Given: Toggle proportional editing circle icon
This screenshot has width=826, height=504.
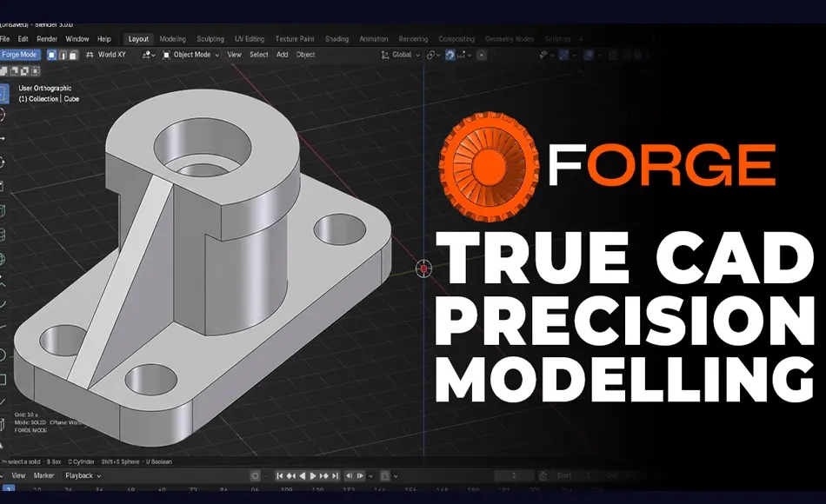Looking at the screenshot, I should tap(482, 55).
